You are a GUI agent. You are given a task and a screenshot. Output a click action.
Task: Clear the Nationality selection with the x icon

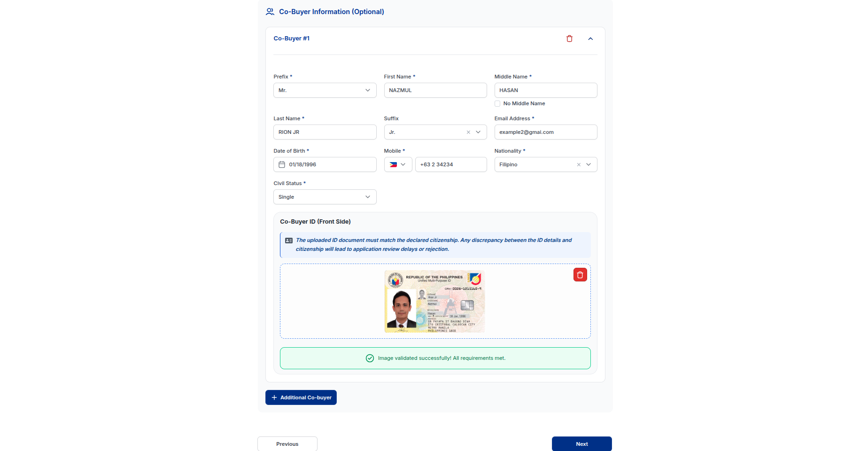pos(579,164)
